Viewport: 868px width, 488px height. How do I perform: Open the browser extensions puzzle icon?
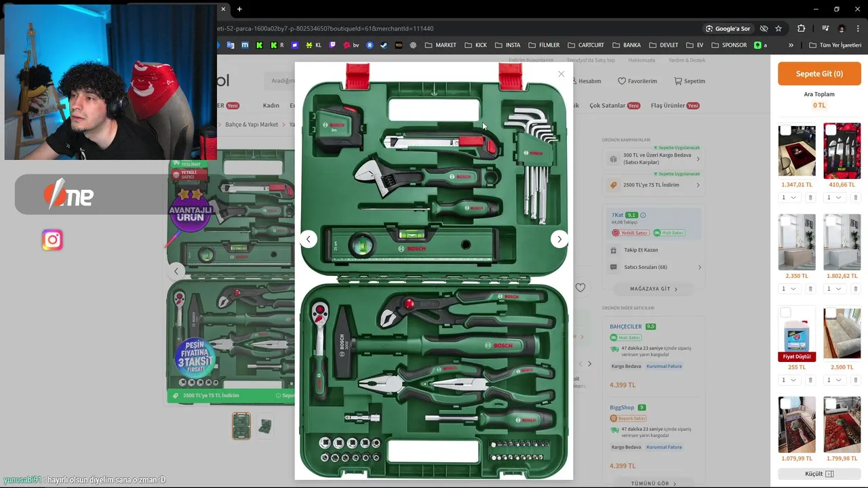pos(802,28)
